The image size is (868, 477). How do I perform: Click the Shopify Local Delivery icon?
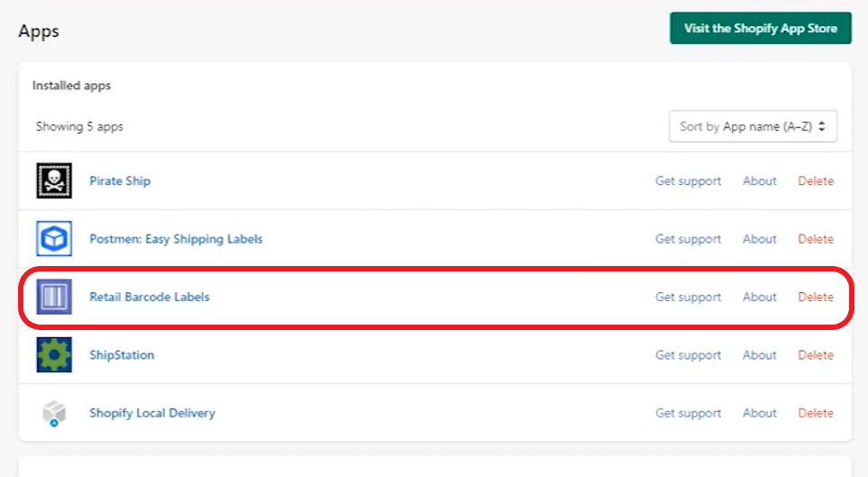coord(54,413)
